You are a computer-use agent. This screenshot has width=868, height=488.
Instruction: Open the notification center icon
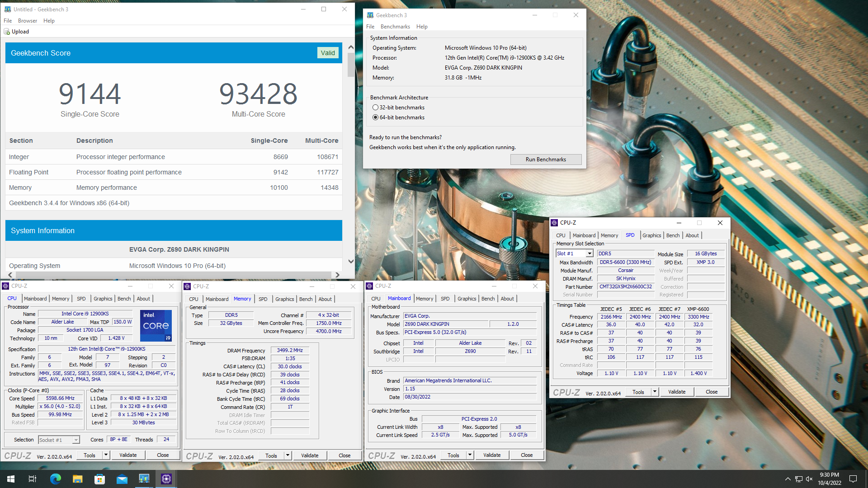(x=853, y=479)
